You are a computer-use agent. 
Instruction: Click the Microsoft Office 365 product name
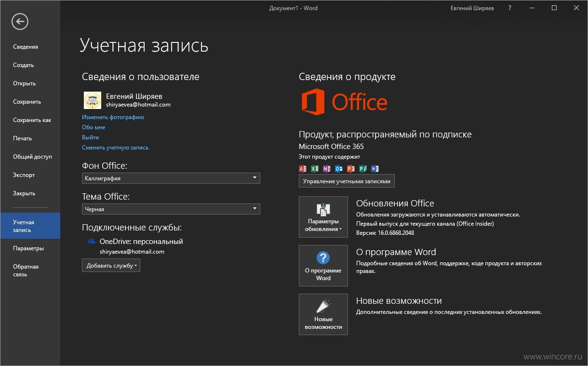[331, 146]
